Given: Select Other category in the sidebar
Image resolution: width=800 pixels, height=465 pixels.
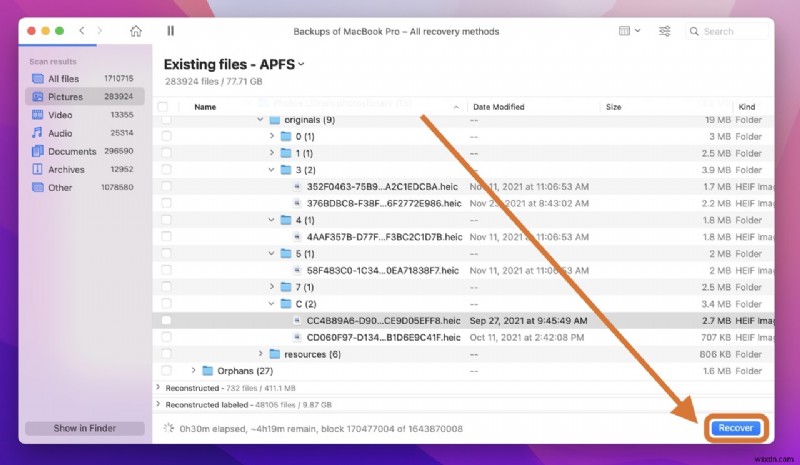Looking at the screenshot, I should [84, 187].
